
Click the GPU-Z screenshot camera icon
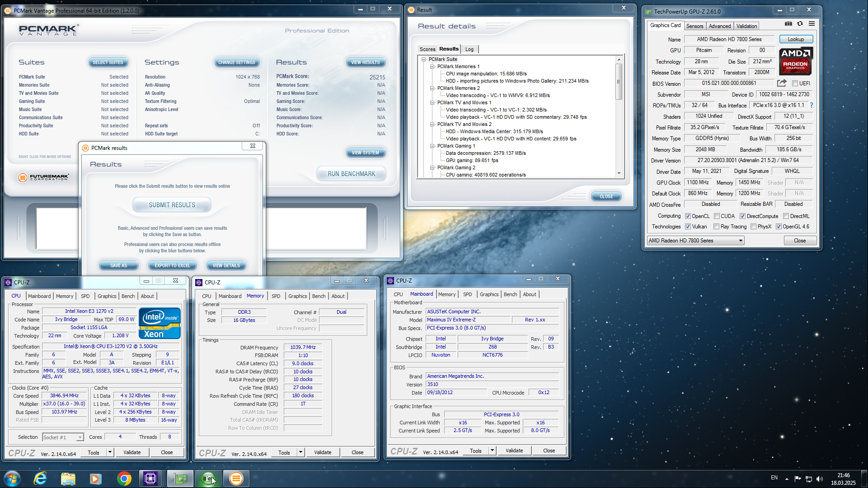[788, 23]
